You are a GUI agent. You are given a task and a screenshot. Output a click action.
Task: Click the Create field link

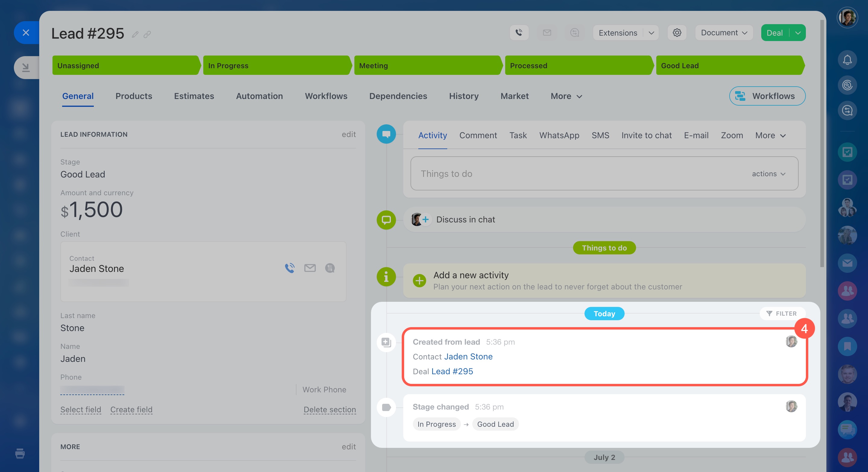tap(131, 410)
